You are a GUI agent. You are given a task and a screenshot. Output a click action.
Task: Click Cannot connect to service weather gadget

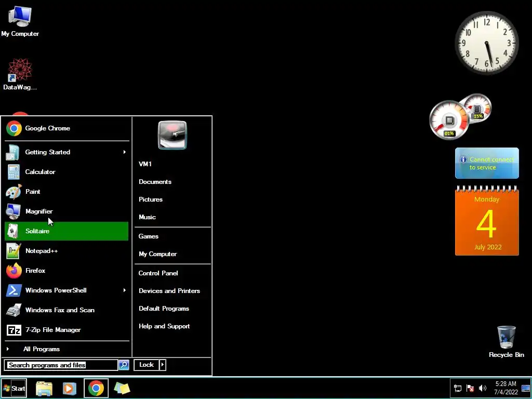[487, 163]
